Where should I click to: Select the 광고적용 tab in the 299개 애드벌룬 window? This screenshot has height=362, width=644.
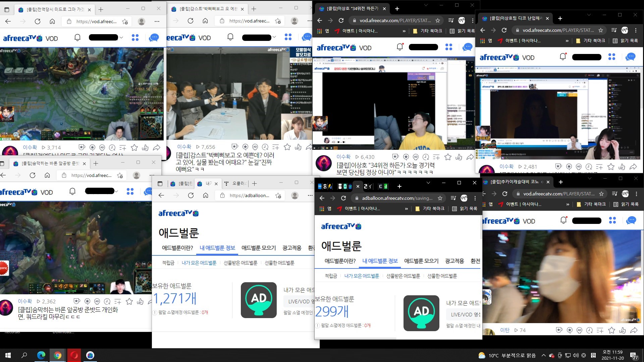click(x=454, y=261)
